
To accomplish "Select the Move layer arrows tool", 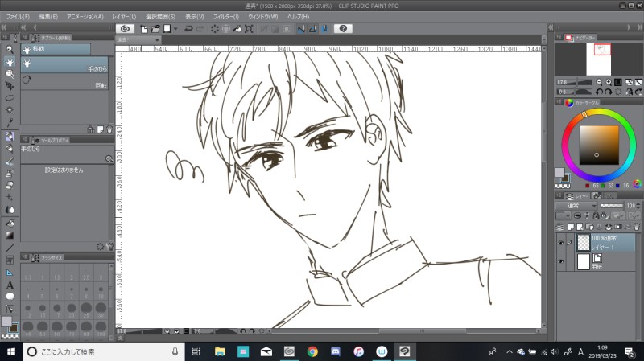I will click(x=10, y=86).
